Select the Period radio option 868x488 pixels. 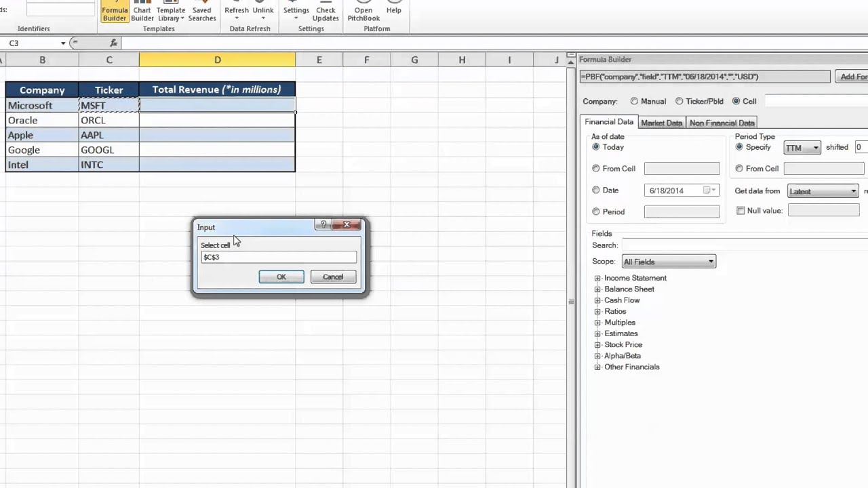point(596,211)
